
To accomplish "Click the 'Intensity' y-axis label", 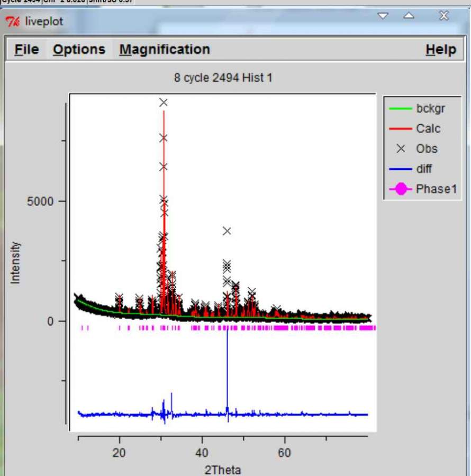I will tap(15, 263).
